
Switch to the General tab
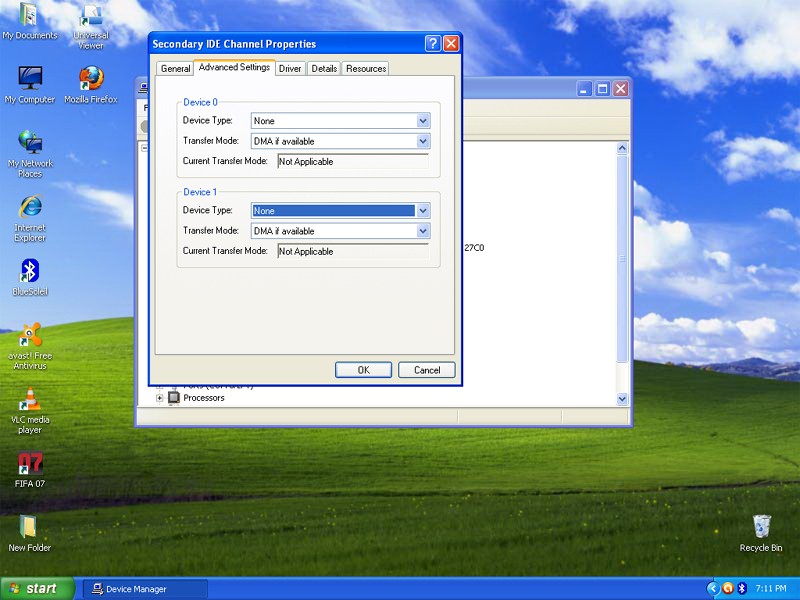(175, 68)
